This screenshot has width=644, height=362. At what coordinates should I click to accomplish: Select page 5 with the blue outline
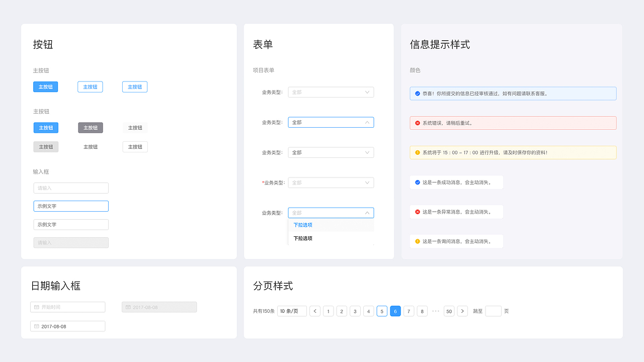[x=382, y=311]
